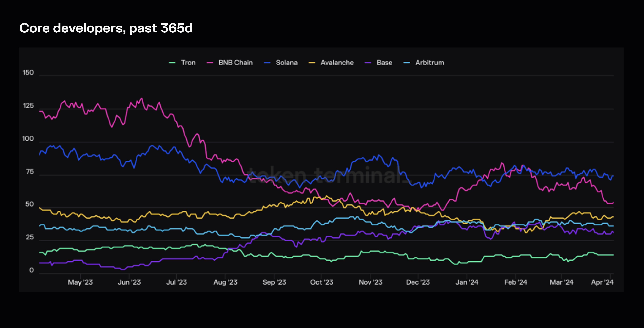
Task: Toggle the Tron legend entry
Action: pos(188,63)
